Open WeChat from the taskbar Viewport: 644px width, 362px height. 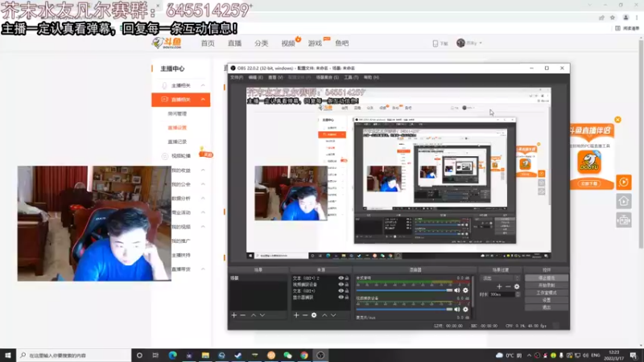click(287, 355)
